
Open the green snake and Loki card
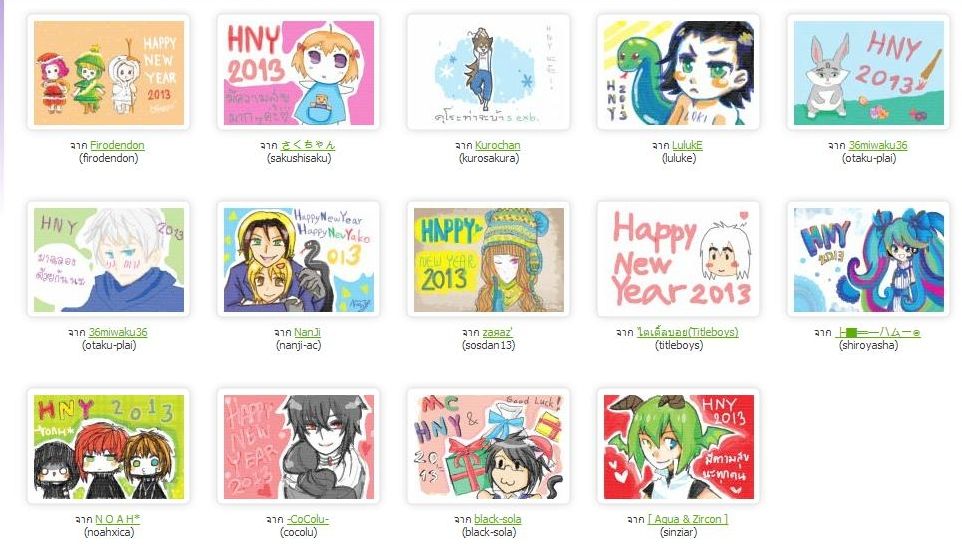(679, 73)
